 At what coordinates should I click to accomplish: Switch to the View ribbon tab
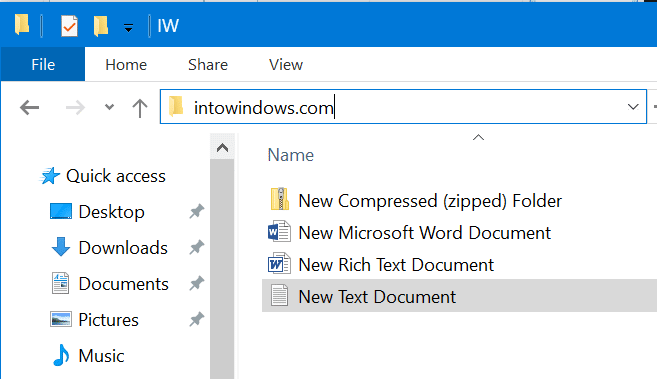pos(286,64)
